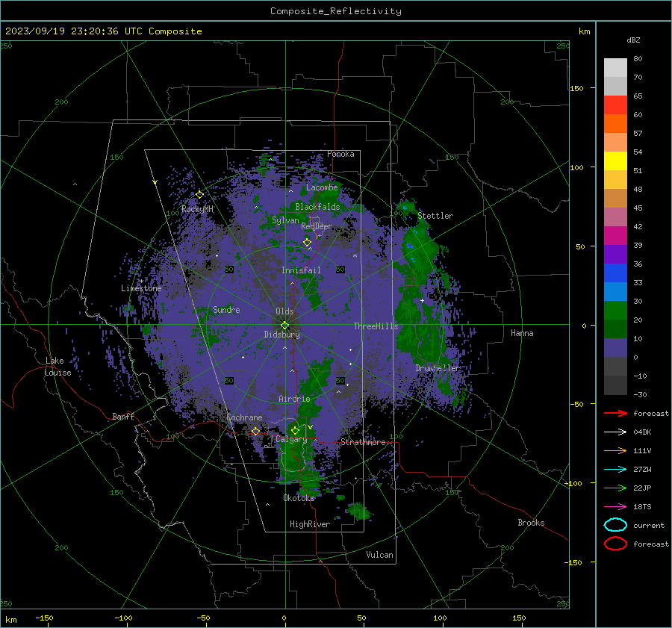This screenshot has width=672, height=628.
Task: Click the RockyMH label
Action: 197,209
